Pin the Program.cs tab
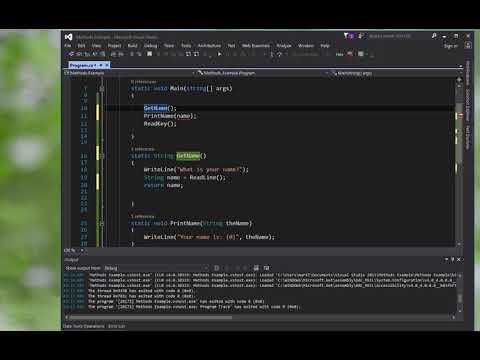This screenshot has width=480, height=360. pyautogui.click(x=101, y=65)
